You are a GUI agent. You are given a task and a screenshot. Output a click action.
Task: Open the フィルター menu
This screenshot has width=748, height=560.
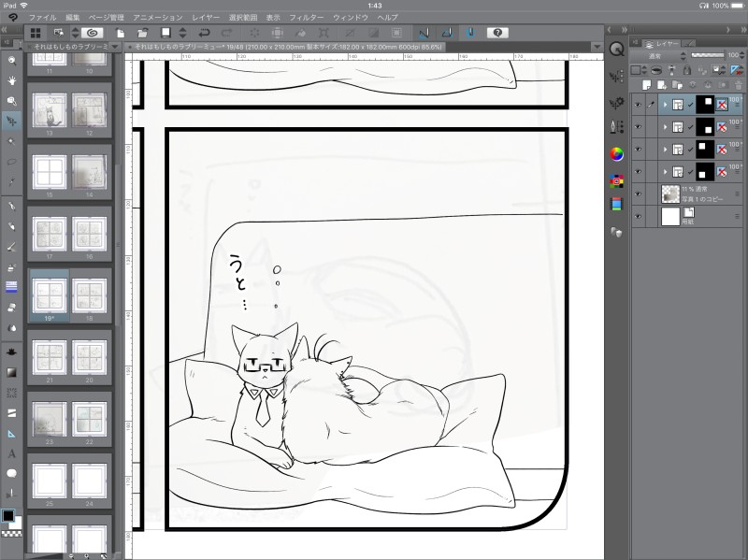(x=307, y=17)
